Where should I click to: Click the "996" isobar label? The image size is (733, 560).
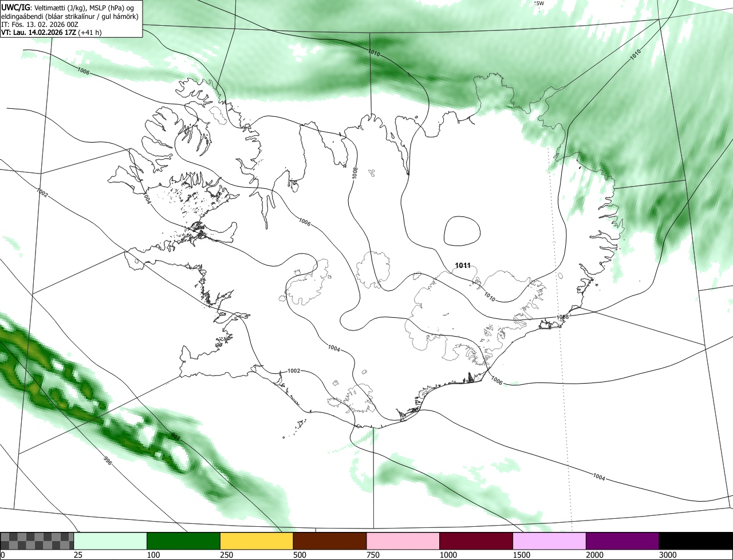pyautogui.click(x=108, y=460)
